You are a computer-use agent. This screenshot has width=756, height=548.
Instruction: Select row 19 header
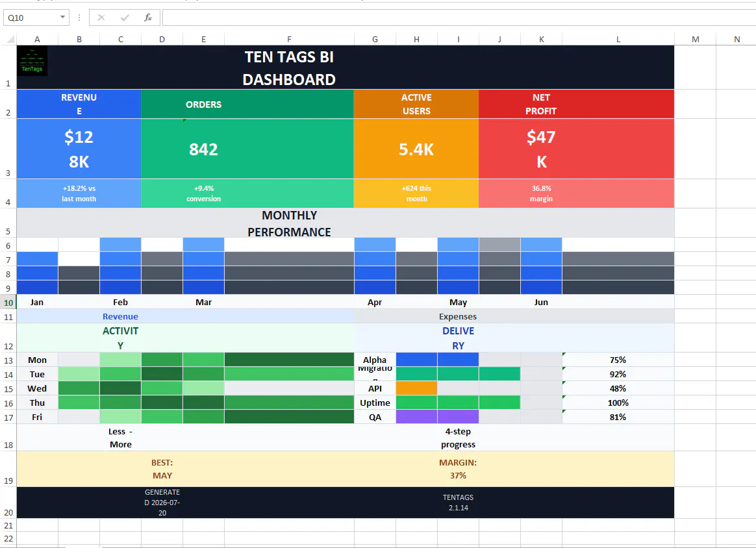tap(8, 469)
